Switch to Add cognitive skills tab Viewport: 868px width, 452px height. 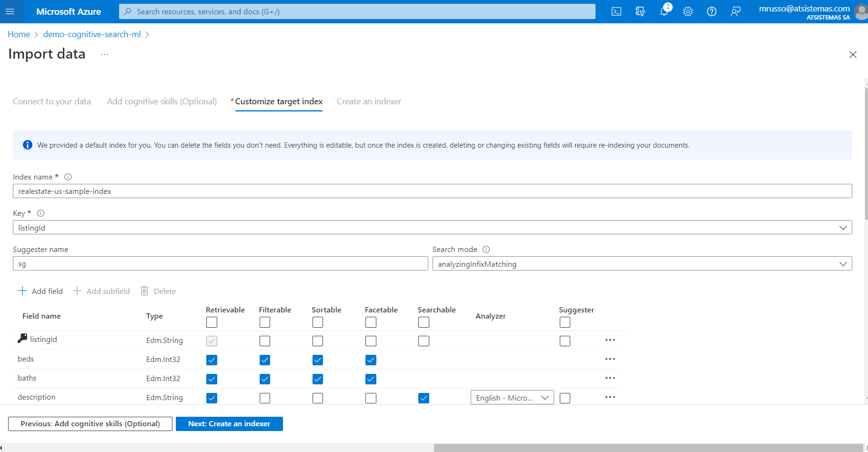(162, 101)
